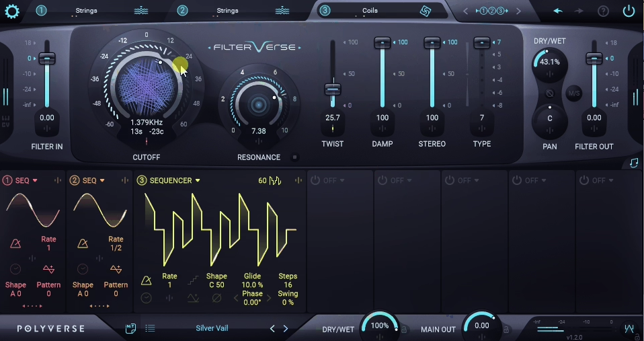644x341 pixels.
Task: Click the undo arrow icon
Action: click(558, 11)
